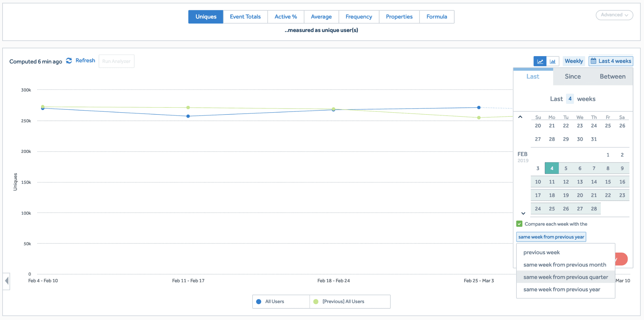This screenshot has height=320, width=644.
Task: Toggle the All Users legend series
Action: click(274, 302)
